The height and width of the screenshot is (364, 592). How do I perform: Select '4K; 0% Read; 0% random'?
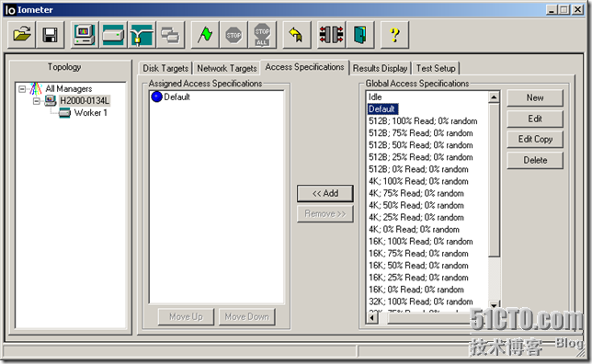click(x=414, y=230)
